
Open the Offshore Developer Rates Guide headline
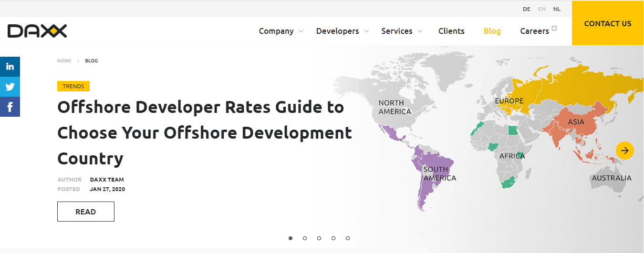point(205,132)
